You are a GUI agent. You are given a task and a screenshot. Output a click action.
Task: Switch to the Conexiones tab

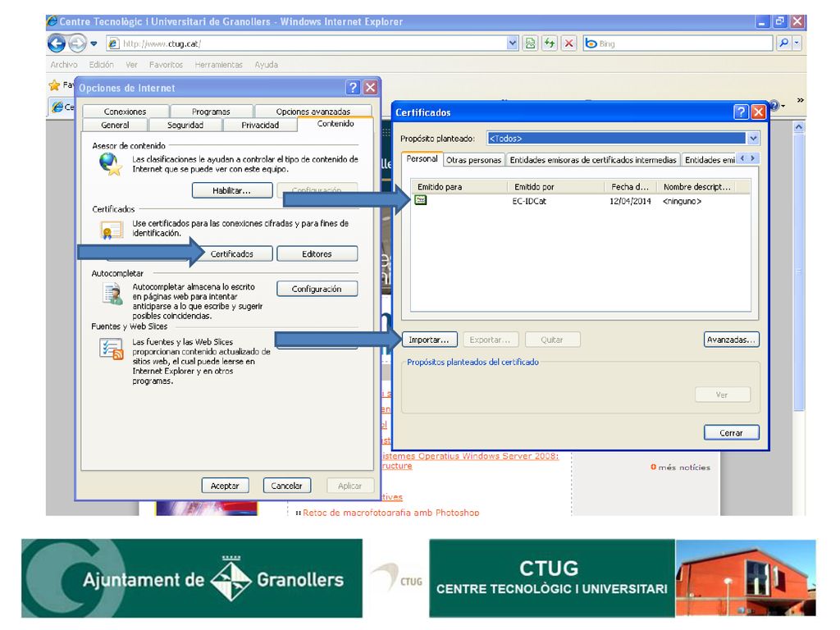[x=126, y=112]
